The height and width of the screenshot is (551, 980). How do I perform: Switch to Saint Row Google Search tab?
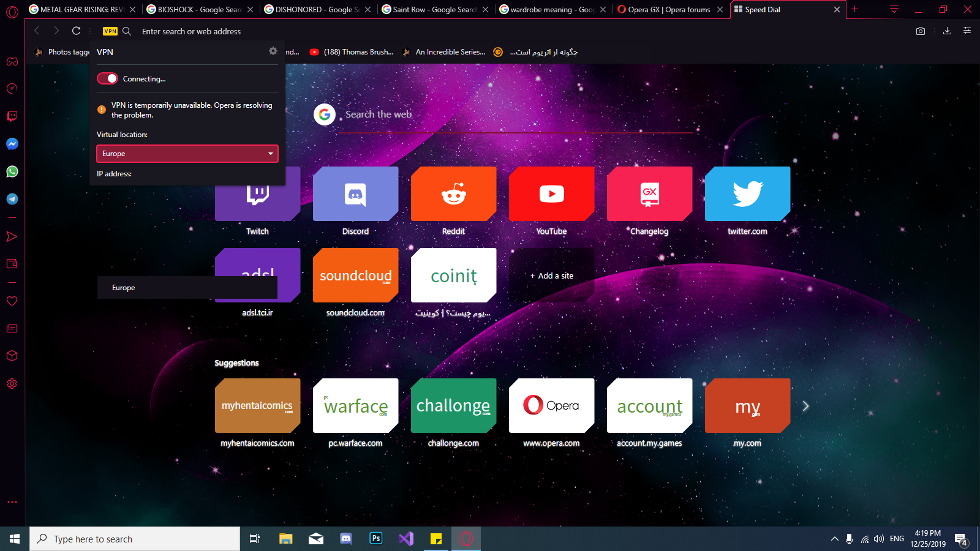coord(435,10)
